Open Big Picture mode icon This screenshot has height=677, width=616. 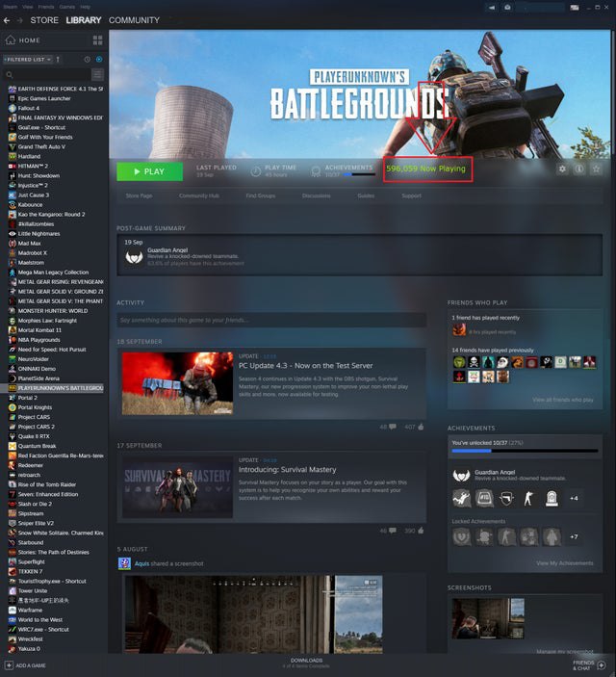click(574, 8)
